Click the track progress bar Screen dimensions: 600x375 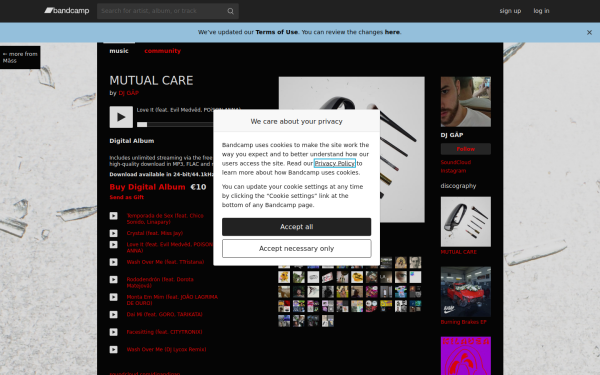coord(175,124)
